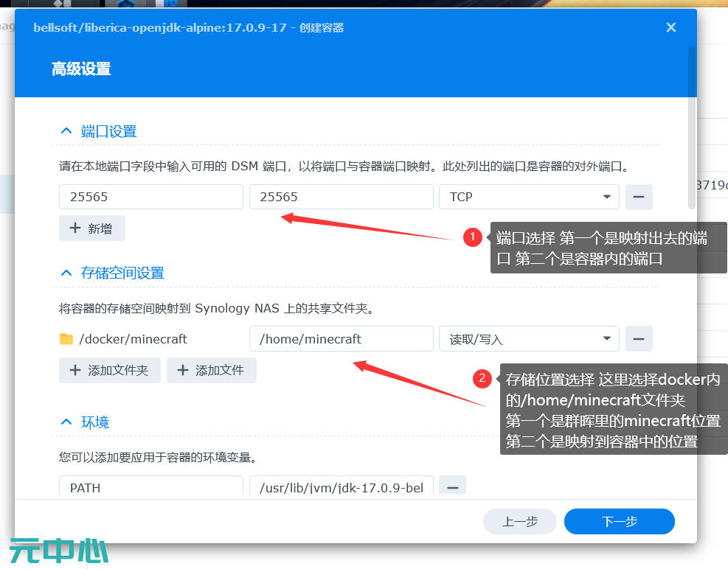Proceed with 下一步 button
728x569 pixels.
coord(620,522)
